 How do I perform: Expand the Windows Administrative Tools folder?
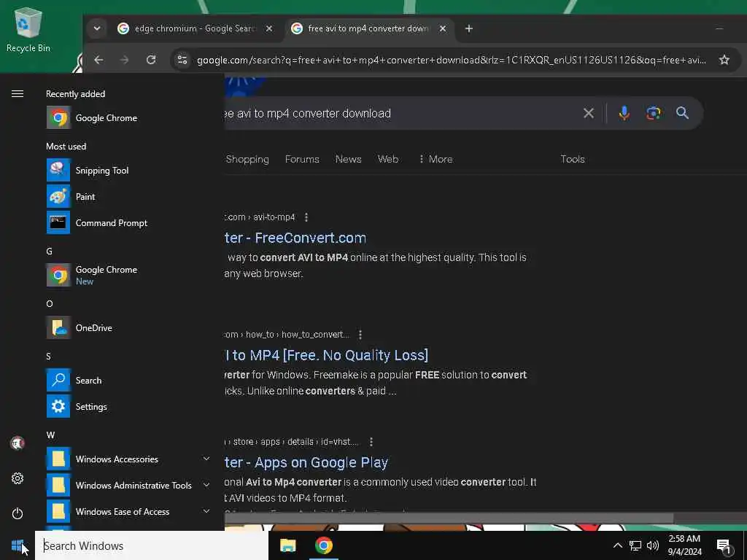[128, 485]
